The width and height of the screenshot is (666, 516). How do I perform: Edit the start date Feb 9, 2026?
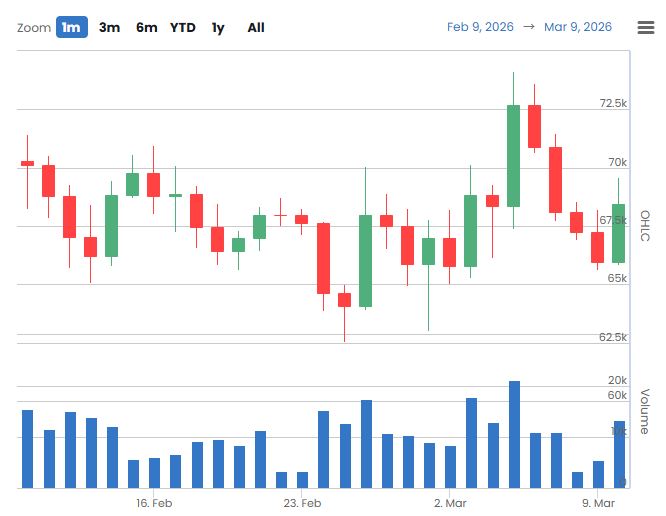(x=480, y=27)
